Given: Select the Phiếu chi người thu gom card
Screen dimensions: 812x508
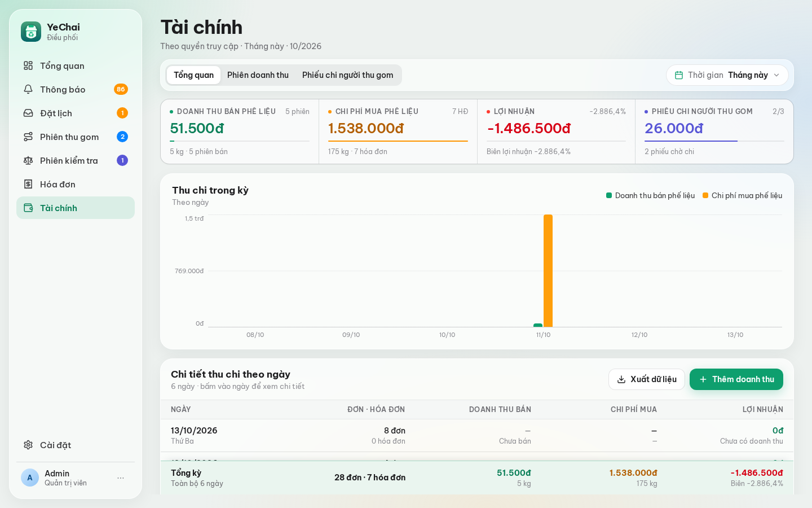Looking at the screenshot, I should [714, 132].
